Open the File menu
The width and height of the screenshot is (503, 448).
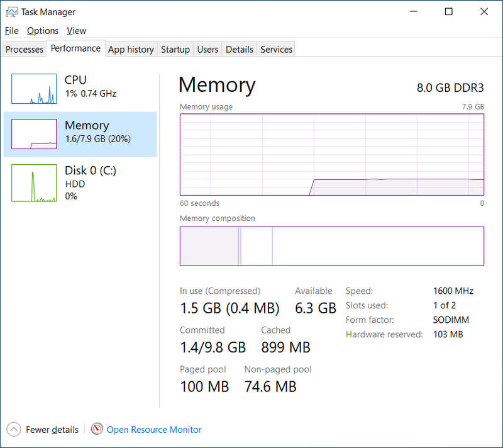[x=11, y=31]
